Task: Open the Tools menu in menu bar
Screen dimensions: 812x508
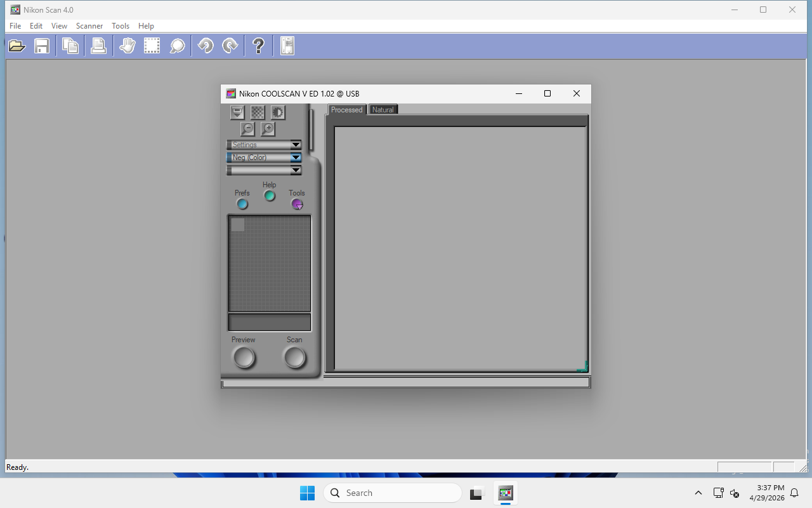Action: click(121, 26)
